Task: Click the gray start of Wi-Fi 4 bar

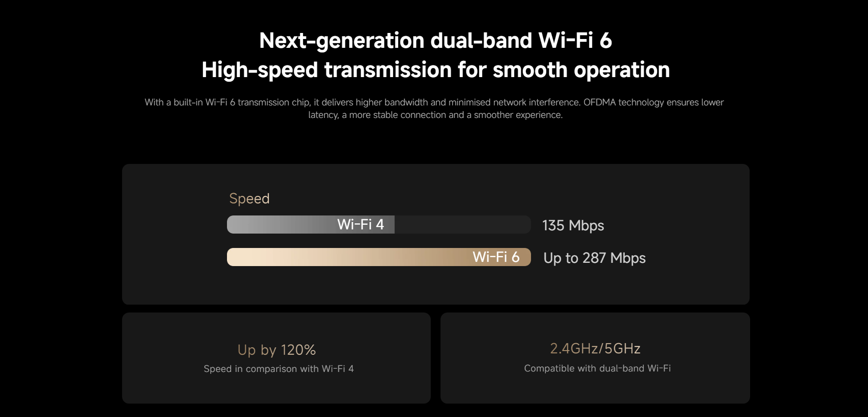Action: pos(251,224)
